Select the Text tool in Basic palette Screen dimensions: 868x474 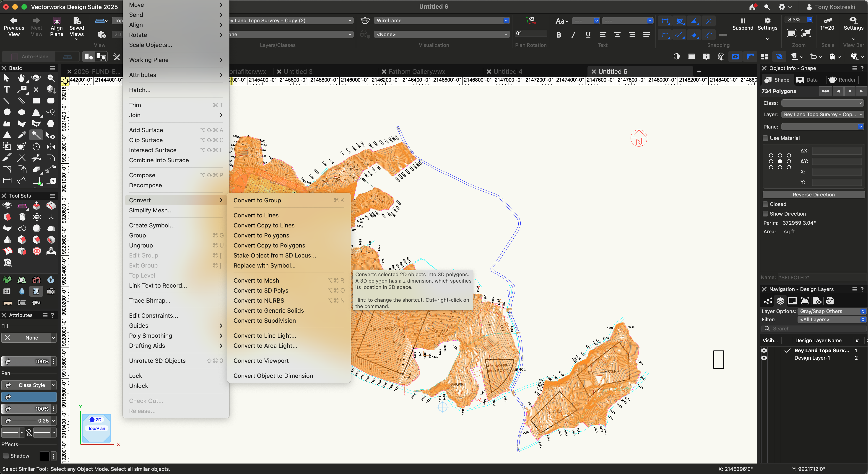coord(6,90)
